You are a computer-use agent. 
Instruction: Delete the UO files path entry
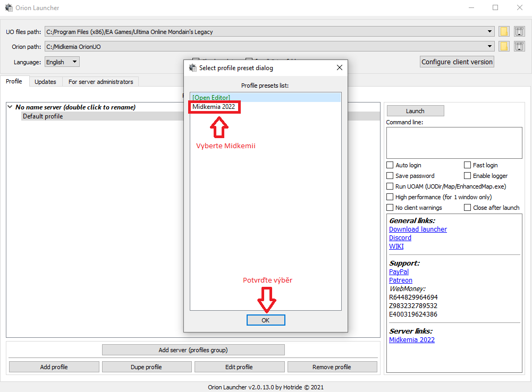519,31
